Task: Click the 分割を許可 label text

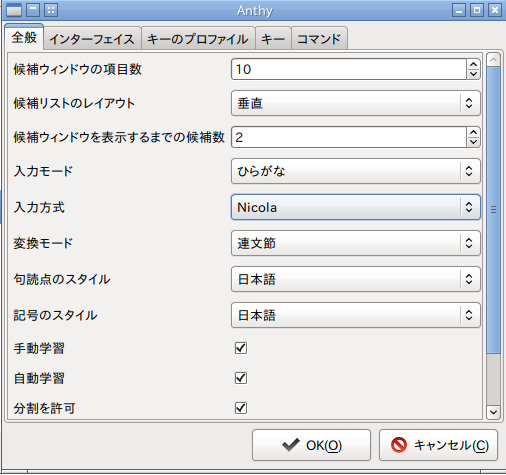Action: click(x=44, y=408)
